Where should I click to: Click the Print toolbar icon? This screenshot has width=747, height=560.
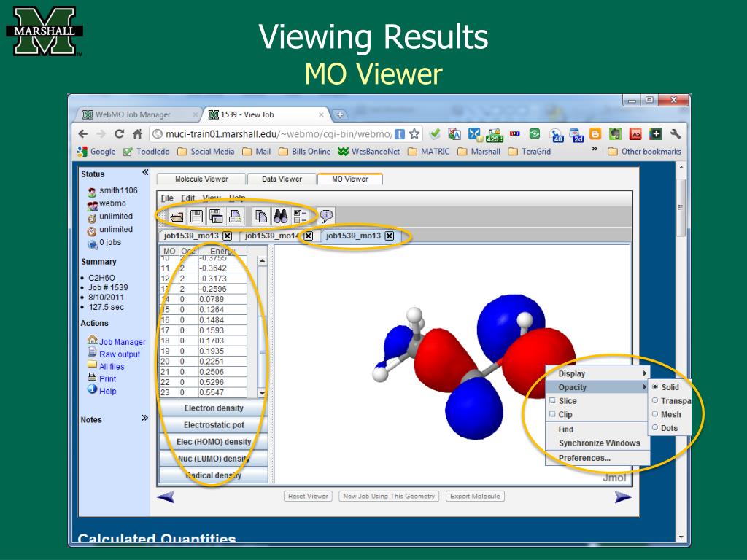click(236, 217)
